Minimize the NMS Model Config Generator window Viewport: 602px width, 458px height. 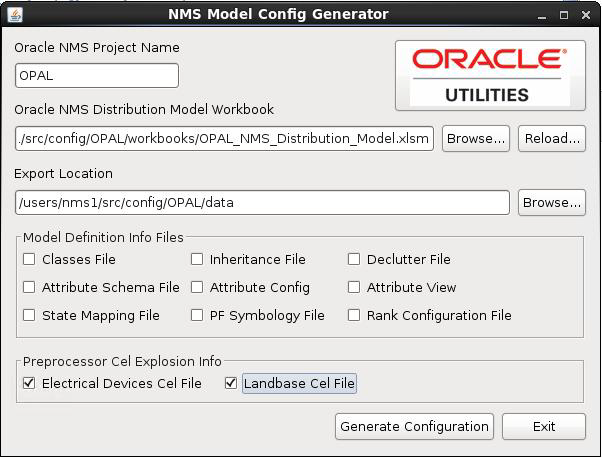(542, 15)
